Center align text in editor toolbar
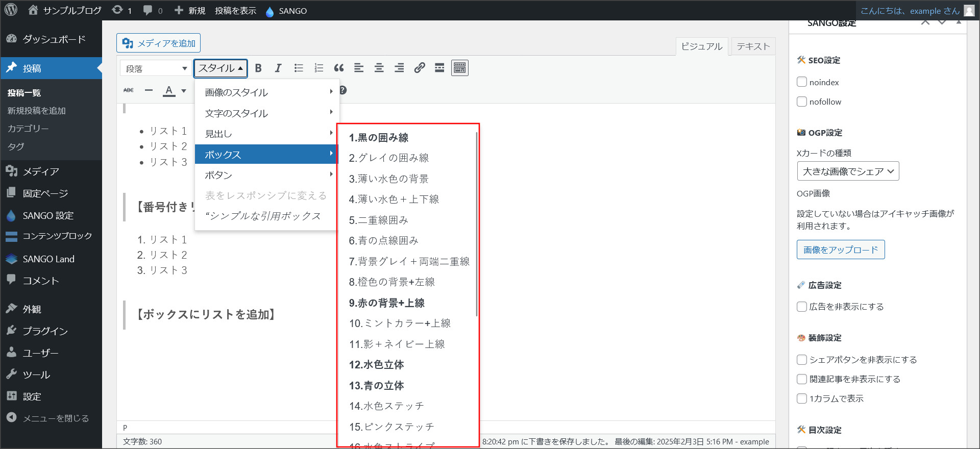 click(x=379, y=68)
